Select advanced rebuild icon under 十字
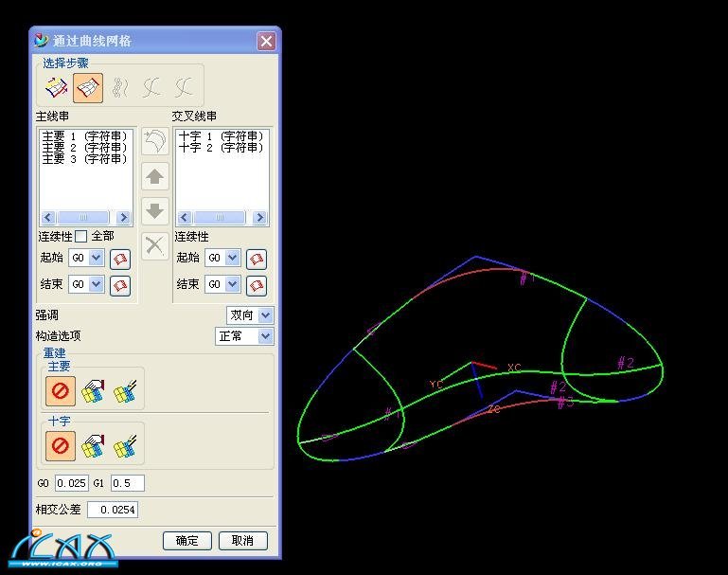The height and width of the screenshot is (575, 728). [125, 446]
